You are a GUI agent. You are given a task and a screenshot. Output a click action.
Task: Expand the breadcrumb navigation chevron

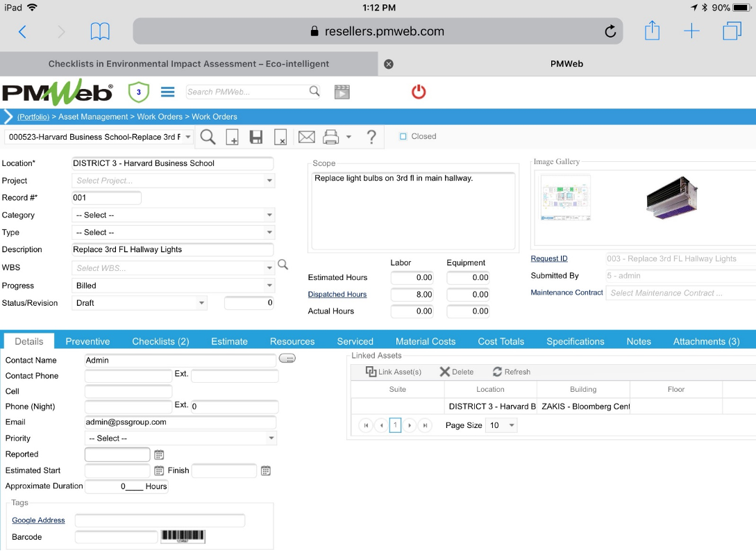(8, 117)
